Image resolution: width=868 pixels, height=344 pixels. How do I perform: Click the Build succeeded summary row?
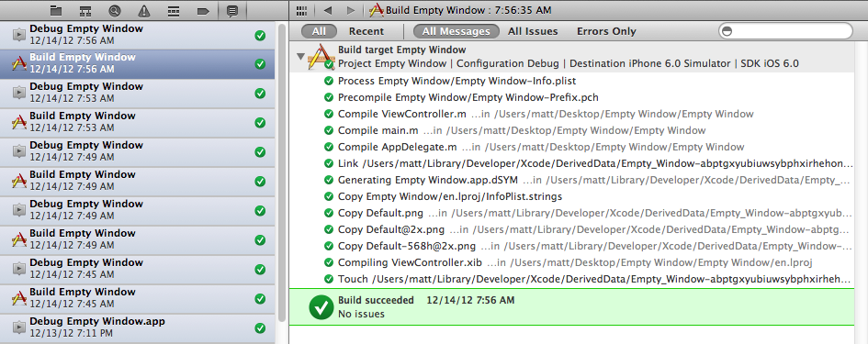(572, 307)
